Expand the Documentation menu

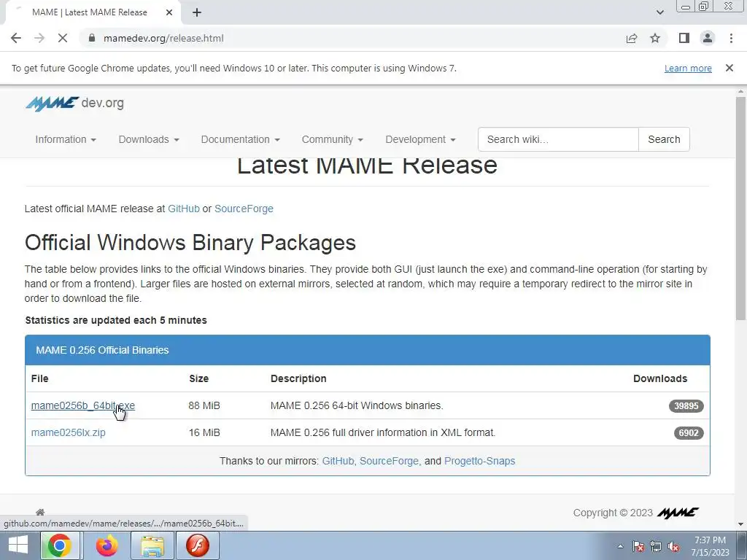[241, 139]
